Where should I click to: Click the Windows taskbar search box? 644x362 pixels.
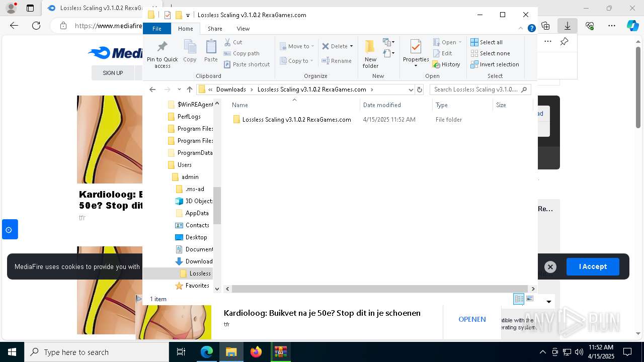pyautogui.click(x=97, y=352)
